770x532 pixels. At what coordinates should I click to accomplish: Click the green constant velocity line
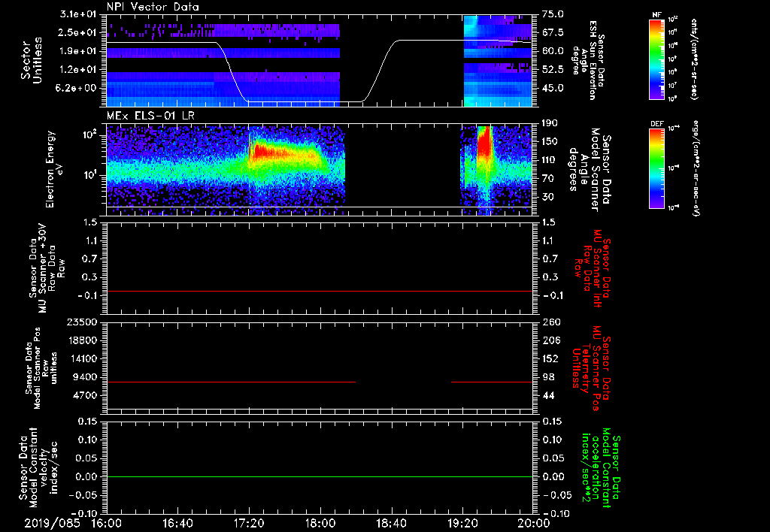coord(320,476)
